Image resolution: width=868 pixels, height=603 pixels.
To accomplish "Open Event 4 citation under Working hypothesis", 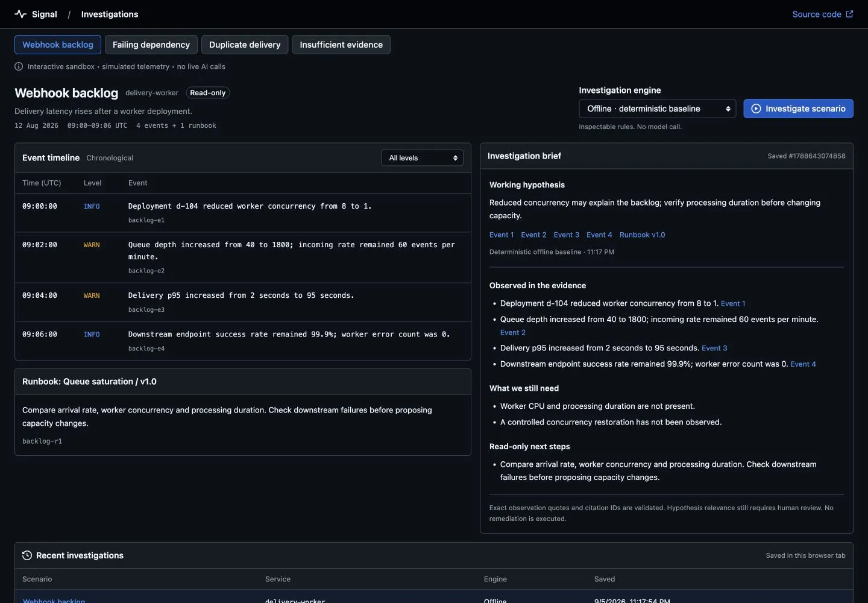I will [599, 235].
